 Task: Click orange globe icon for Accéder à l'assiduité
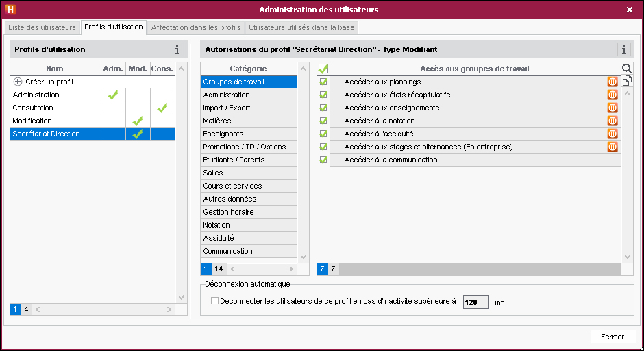coord(612,134)
